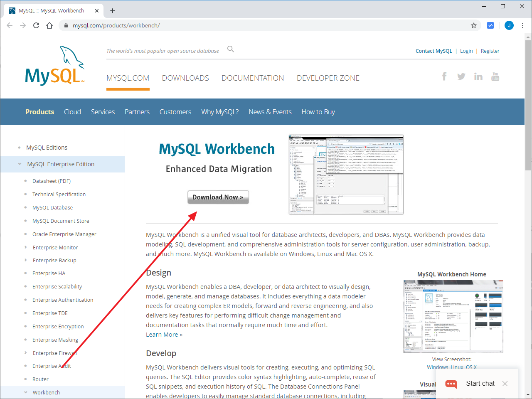Go to the browser home page
Screen dimensions: 532x399
click(49, 25)
